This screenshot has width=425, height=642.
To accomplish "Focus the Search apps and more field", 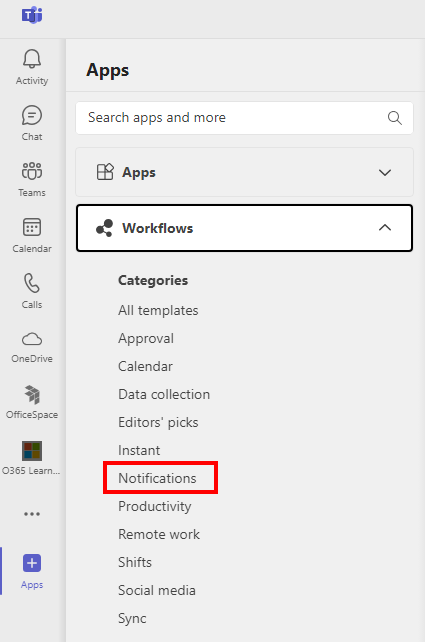I will [244, 118].
